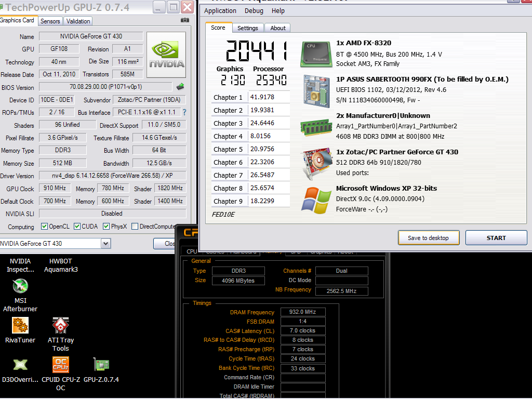
Task: Click the bus interface question mark icon
Action: pos(184,112)
